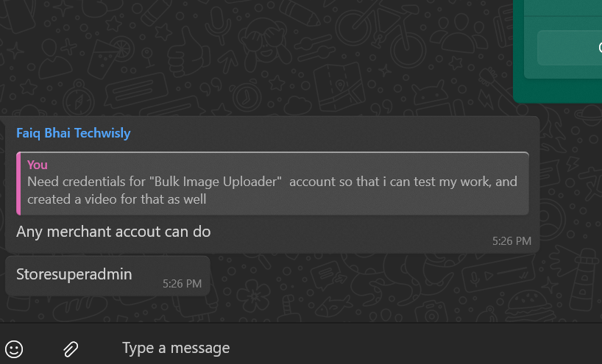Select the "Any merchant accout can do" message

point(113,232)
